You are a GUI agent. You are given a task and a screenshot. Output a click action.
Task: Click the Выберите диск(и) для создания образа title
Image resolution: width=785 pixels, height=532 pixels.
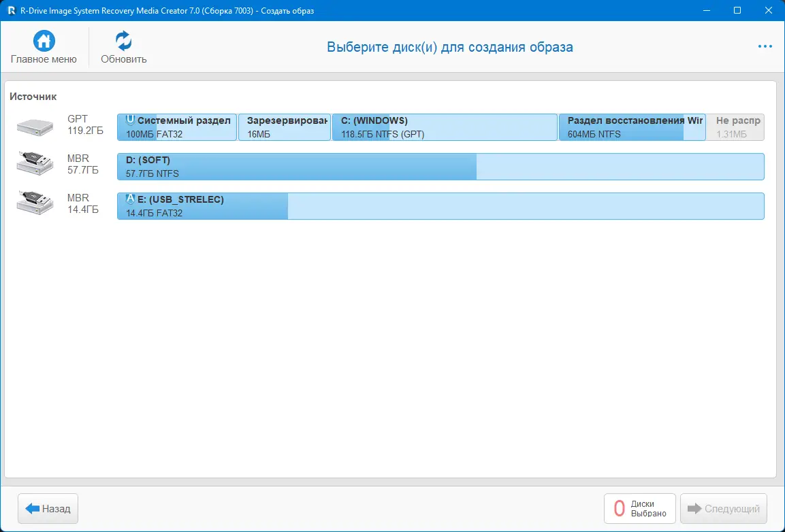coord(449,47)
